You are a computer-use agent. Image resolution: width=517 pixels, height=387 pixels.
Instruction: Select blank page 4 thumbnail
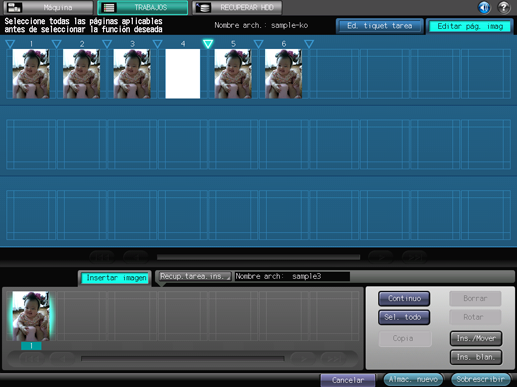pos(183,74)
